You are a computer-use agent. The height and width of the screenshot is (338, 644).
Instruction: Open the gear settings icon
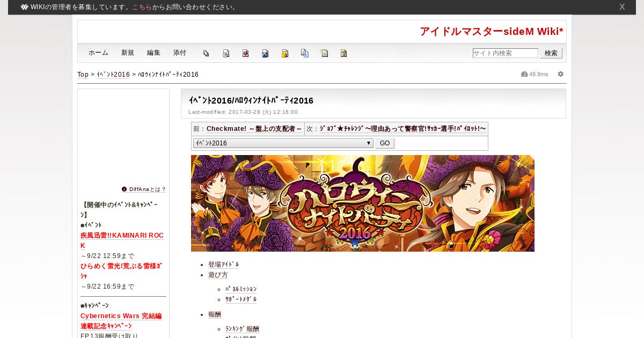point(561,74)
